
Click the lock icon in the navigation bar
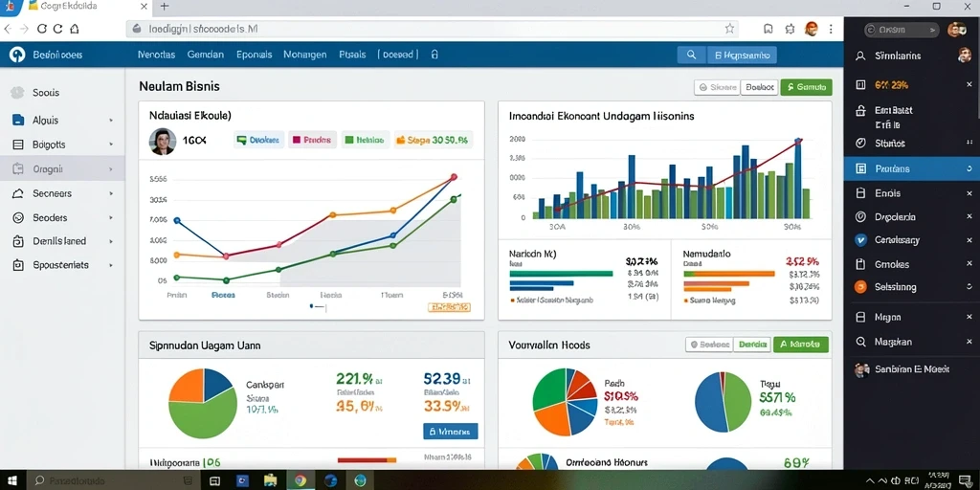tap(434, 55)
